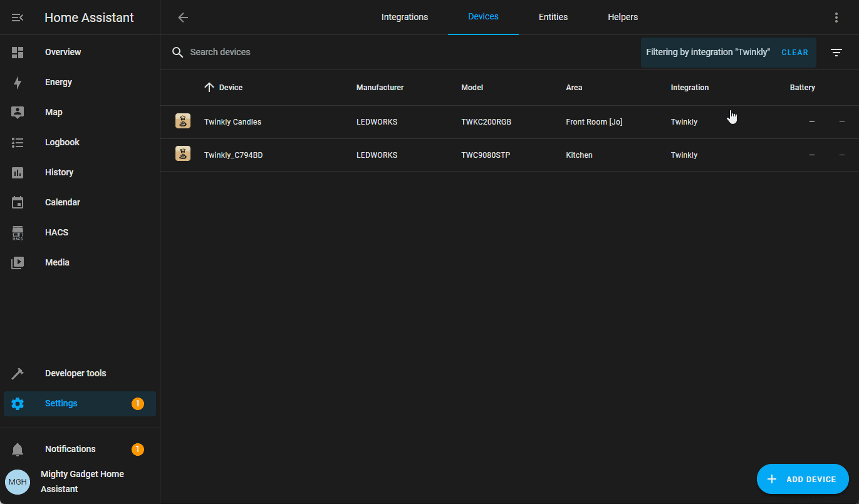Go back using the arrow button
This screenshot has width=859, height=504.
(183, 18)
